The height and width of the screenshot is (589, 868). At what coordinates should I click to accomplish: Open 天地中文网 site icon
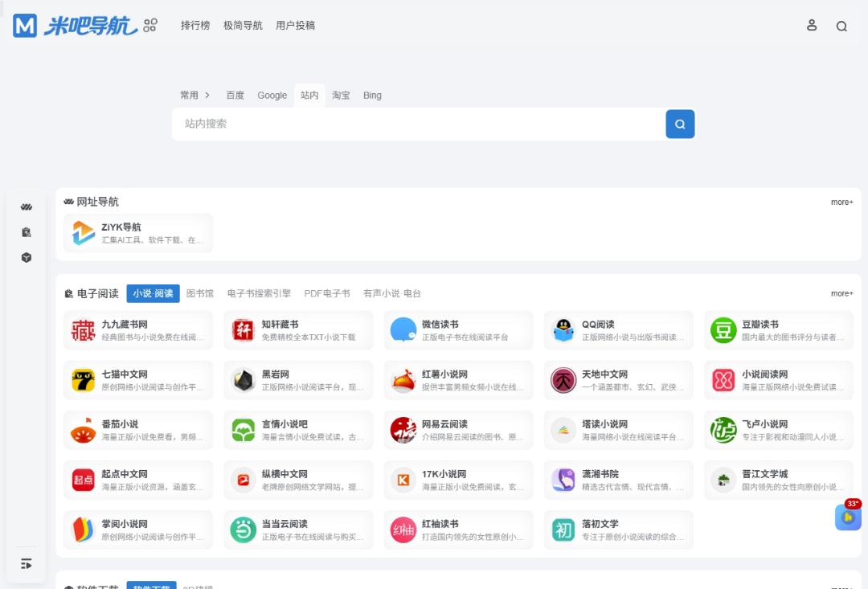click(563, 380)
